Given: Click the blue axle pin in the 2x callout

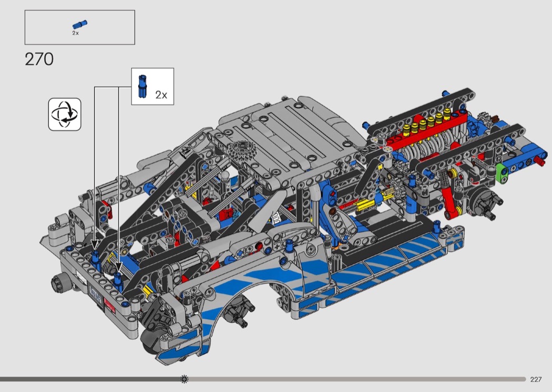Looking at the screenshot, I should (x=142, y=87).
